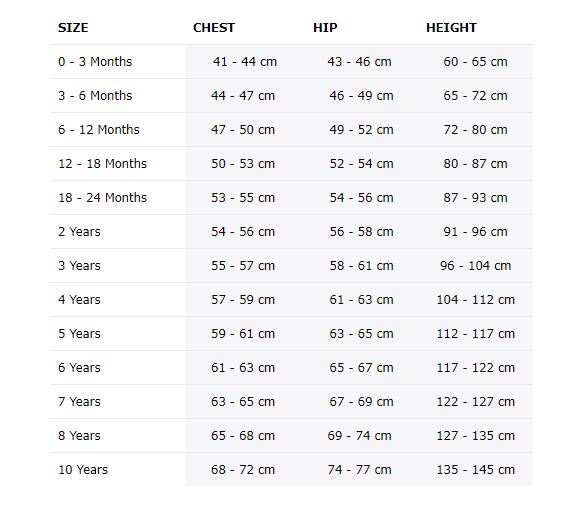Click height value 112 - 117 cm
This screenshot has height=516, width=585.
[476, 334]
